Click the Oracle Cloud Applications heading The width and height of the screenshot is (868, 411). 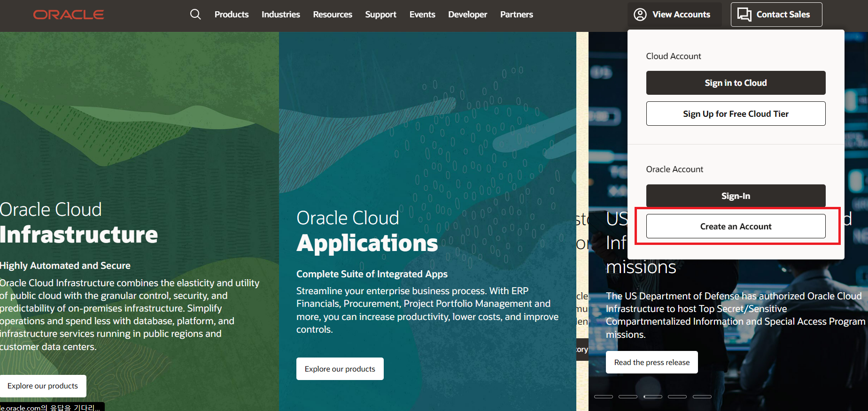[x=367, y=231]
